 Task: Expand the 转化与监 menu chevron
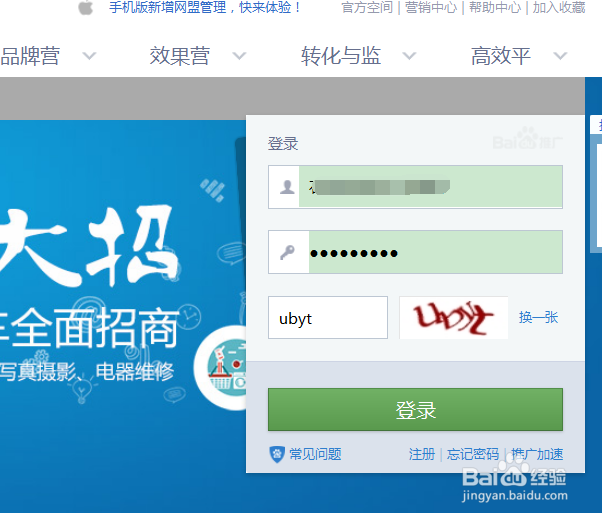click(409, 56)
